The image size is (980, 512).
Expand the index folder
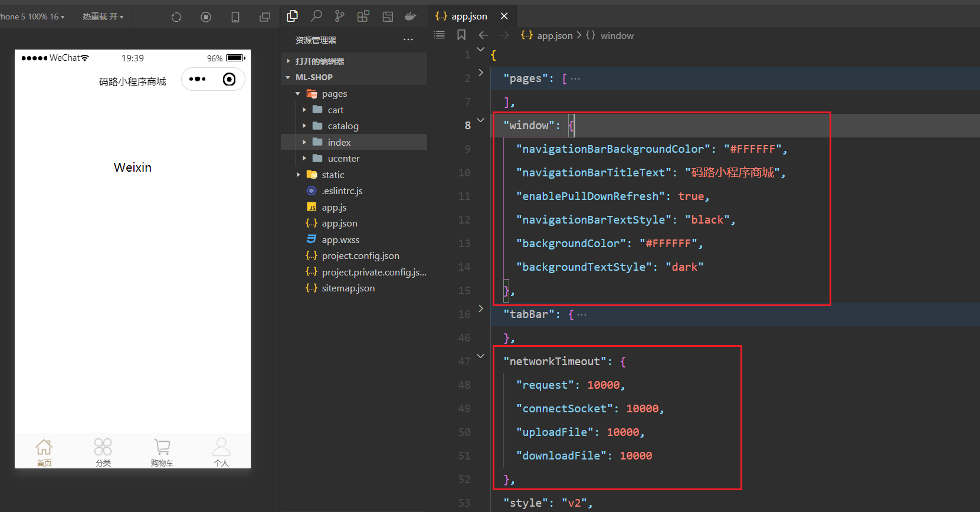[354, 142]
